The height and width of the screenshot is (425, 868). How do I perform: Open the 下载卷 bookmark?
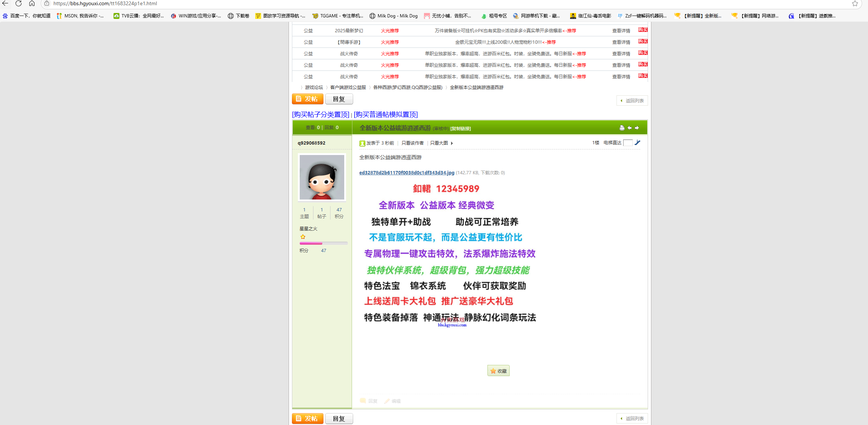239,16
